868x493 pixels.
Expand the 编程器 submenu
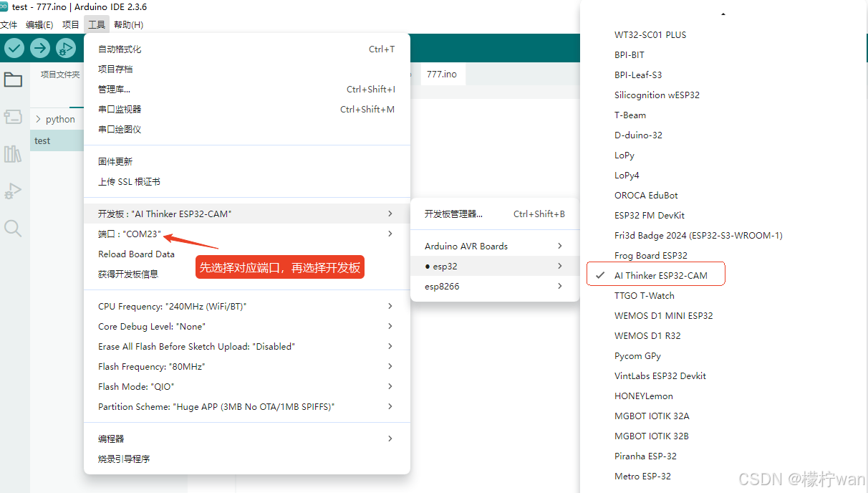click(246, 439)
